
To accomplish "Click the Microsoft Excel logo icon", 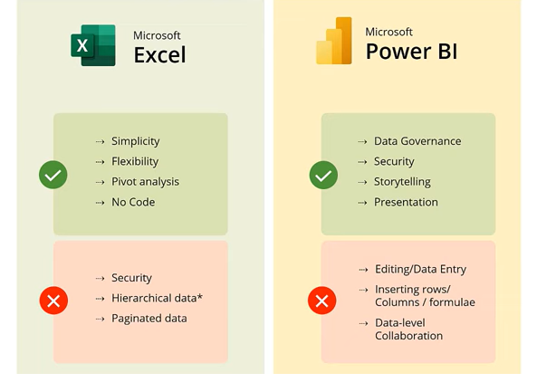I will pyautogui.click(x=93, y=45).
